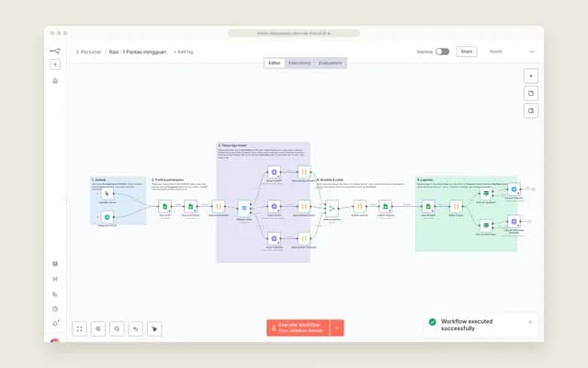The height and width of the screenshot is (368, 588).
Task: Open the Personal project breadcrumb
Action: pos(88,52)
